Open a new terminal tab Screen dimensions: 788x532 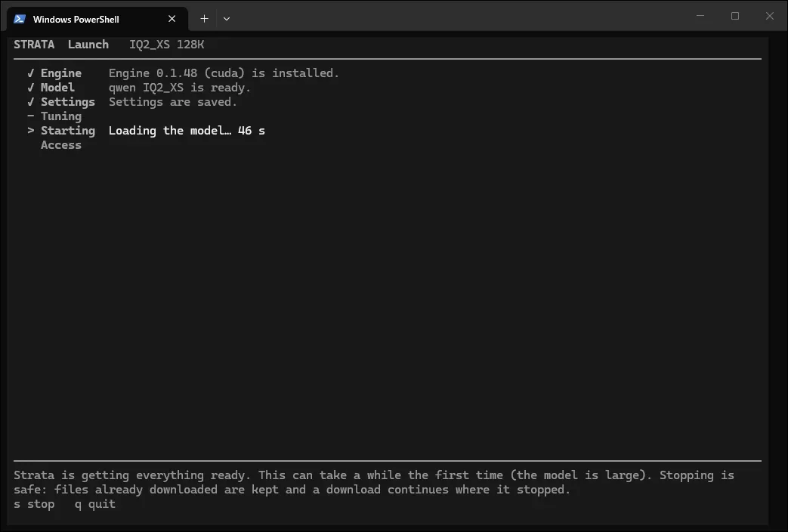click(204, 19)
